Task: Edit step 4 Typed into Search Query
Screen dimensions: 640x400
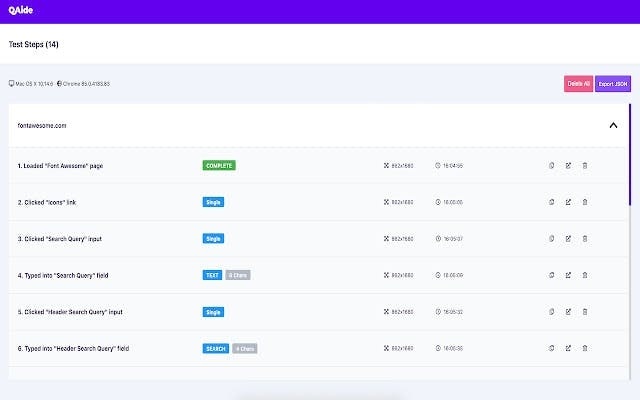Action: [x=568, y=275]
